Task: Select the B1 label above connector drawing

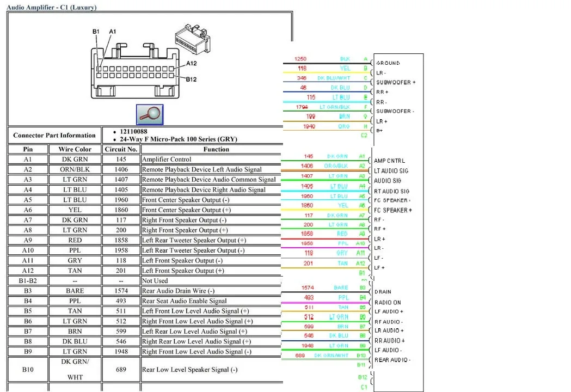Action: coord(96,32)
